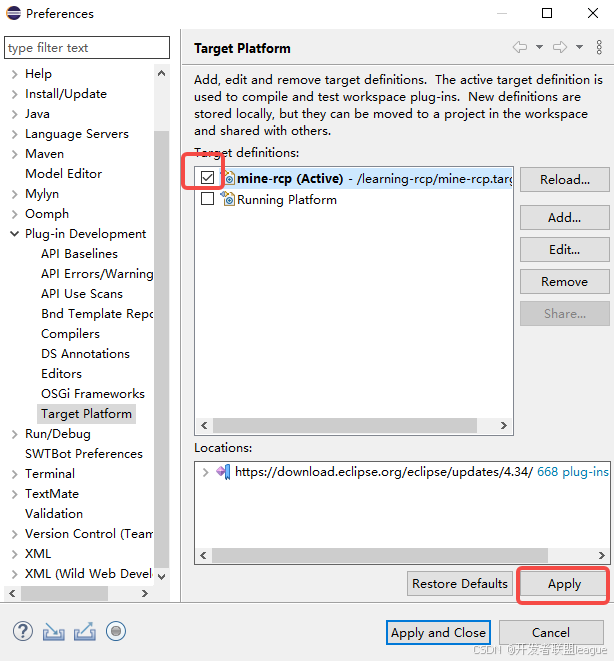Select the Editors page under Plug-in Development

coord(61,374)
